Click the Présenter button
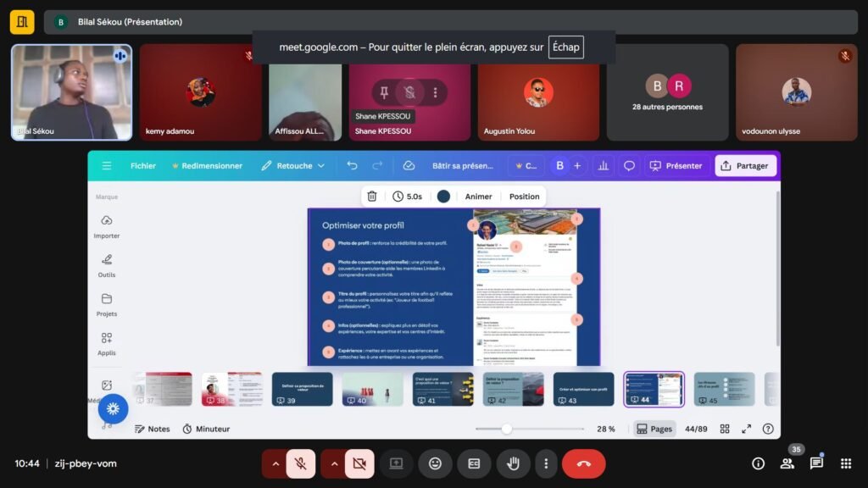This screenshot has width=868, height=488. coord(676,166)
